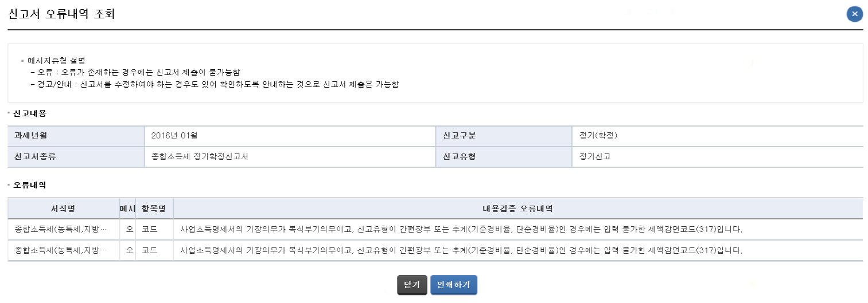Click the 정기신고 filing type value

click(595, 156)
